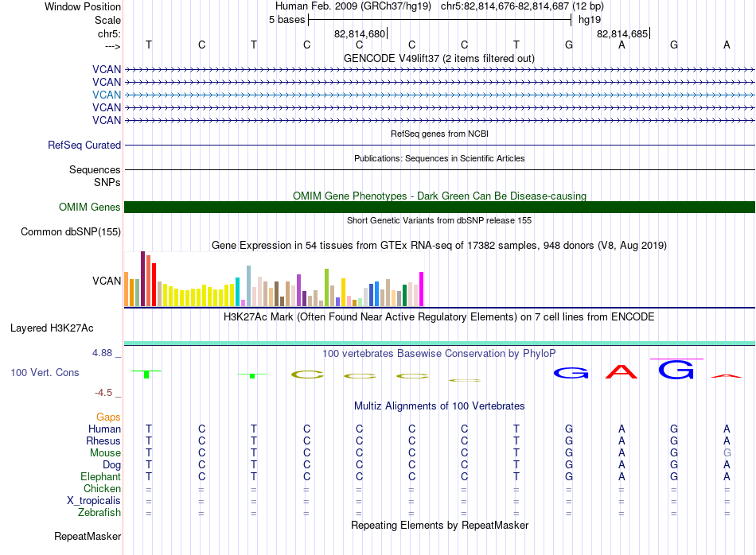The image size is (756, 555).
Task: Click 'Publications: Sequences in Scientific Articles' title
Action: tap(439, 158)
